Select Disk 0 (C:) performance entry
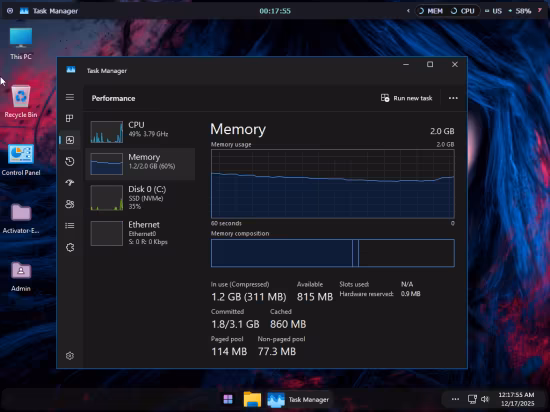The width and height of the screenshot is (550, 412). point(140,198)
